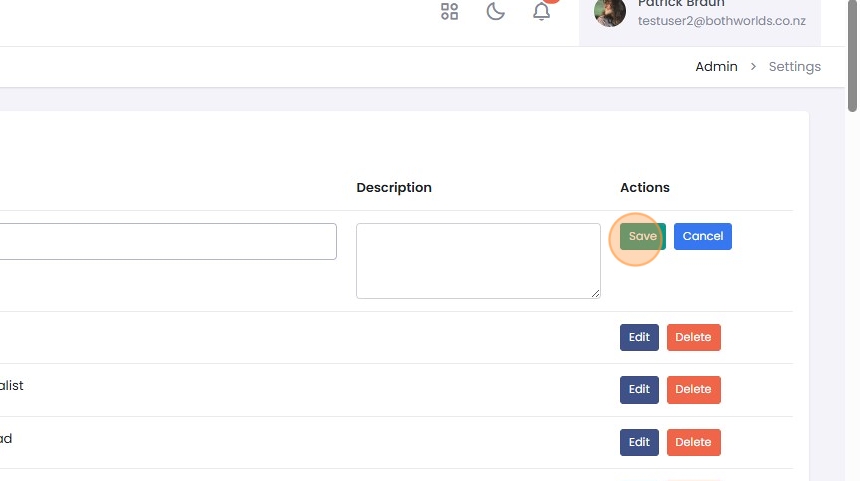Image resolution: width=860 pixels, height=481 pixels.
Task: Go to the Admin breadcrumb
Action: (x=716, y=67)
